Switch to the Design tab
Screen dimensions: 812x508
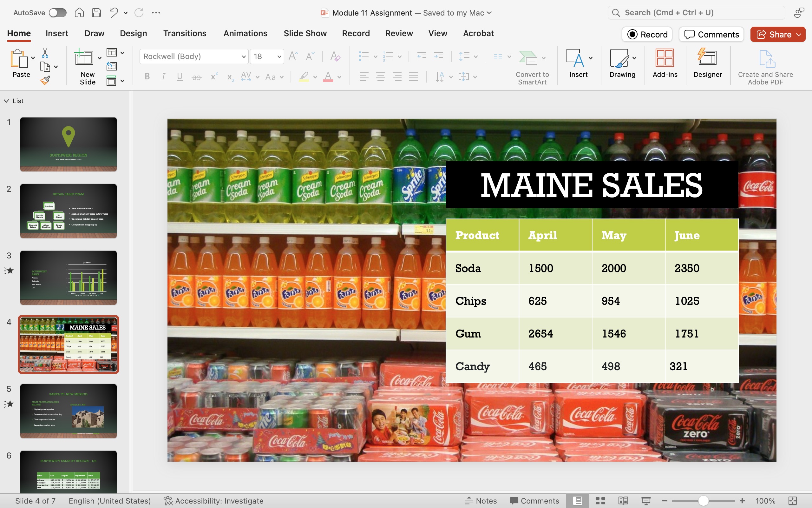pos(134,33)
